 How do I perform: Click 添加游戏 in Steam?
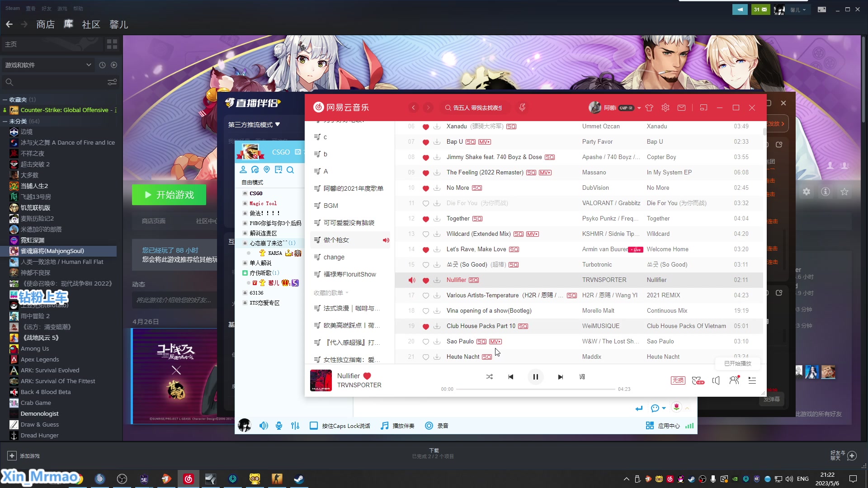[x=24, y=456]
